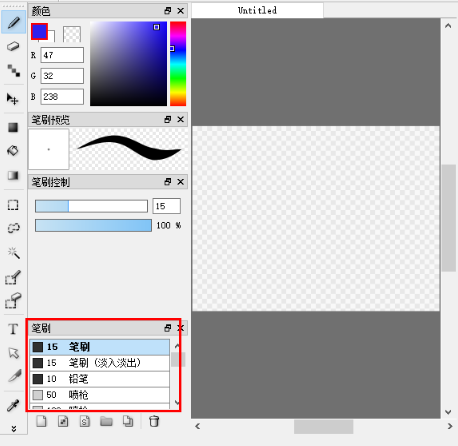Float the 笔刷控制 panel
This screenshot has height=446, width=458.
[x=168, y=182]
